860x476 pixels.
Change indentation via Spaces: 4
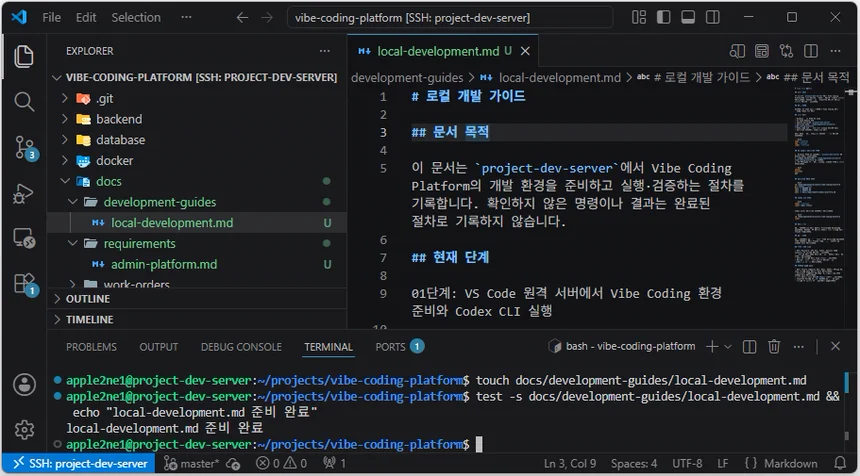[634, 464]
